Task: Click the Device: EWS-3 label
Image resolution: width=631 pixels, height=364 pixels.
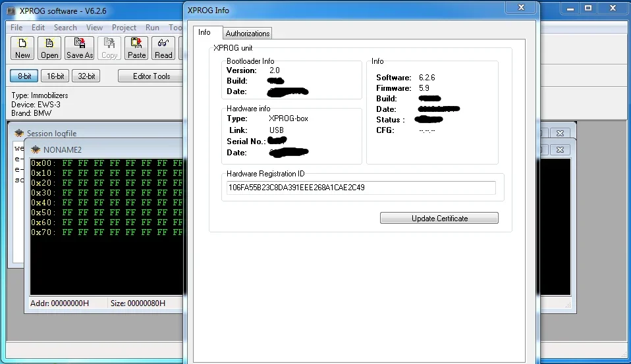Action: coord(36,105)
